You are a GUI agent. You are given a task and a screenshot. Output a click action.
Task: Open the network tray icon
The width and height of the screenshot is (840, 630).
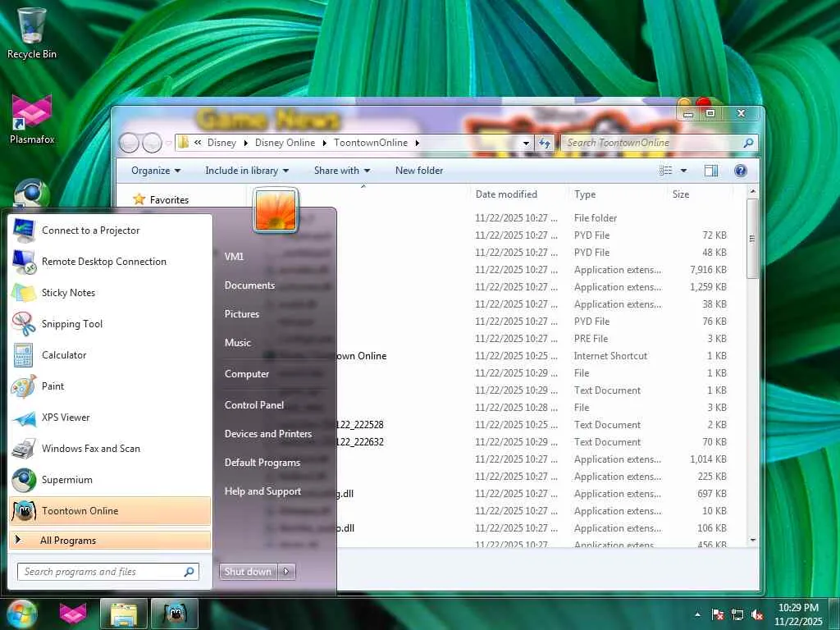(737, 614)
